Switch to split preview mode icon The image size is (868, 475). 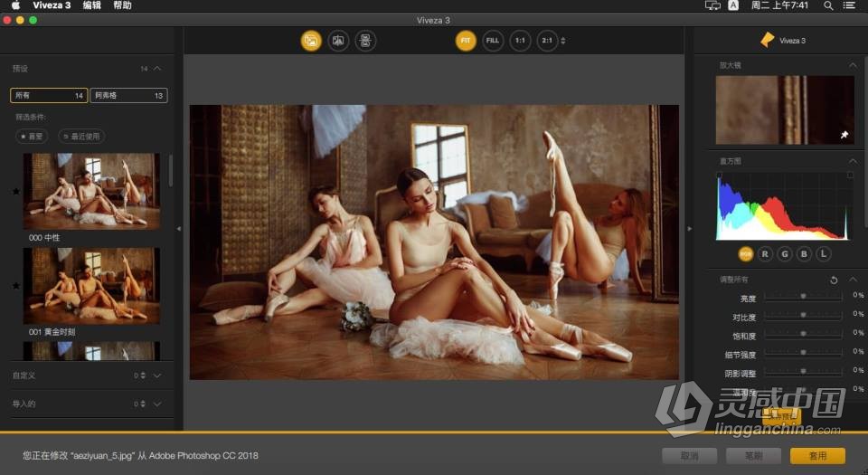(338, 41)
